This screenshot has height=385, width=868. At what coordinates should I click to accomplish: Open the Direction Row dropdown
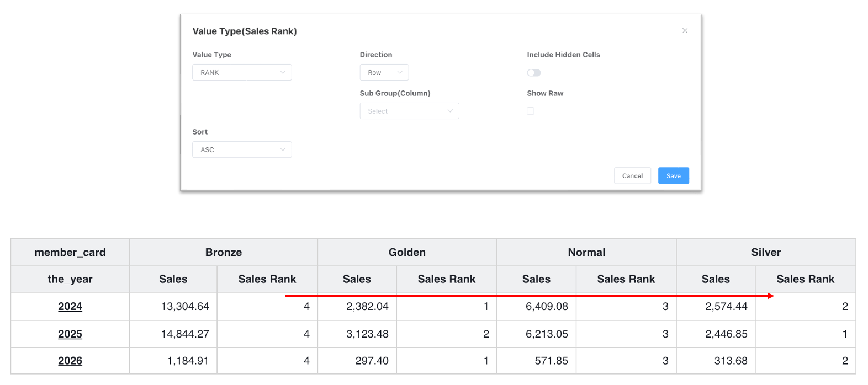[384, 72]
